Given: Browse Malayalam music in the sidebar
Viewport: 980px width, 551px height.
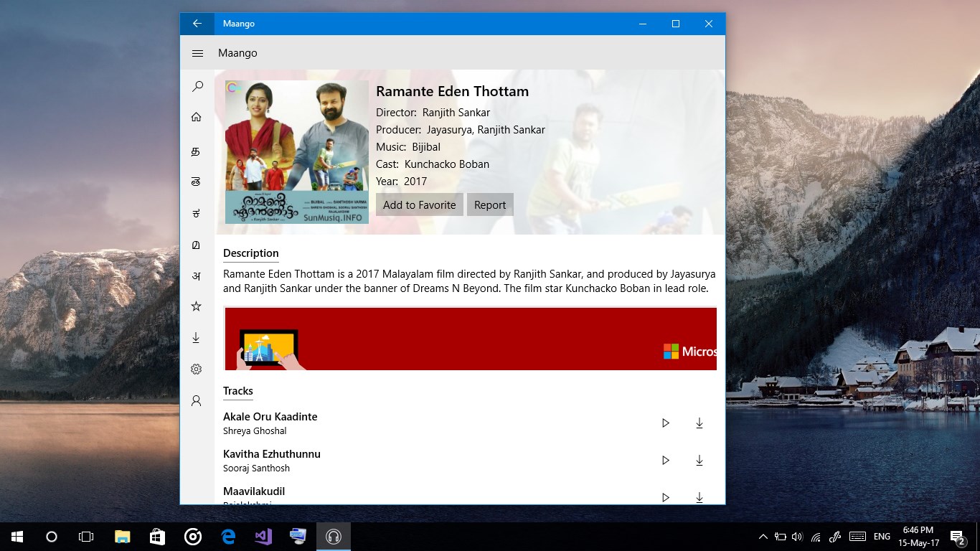Looking at the screenshot, I should (x=196, y=245).
